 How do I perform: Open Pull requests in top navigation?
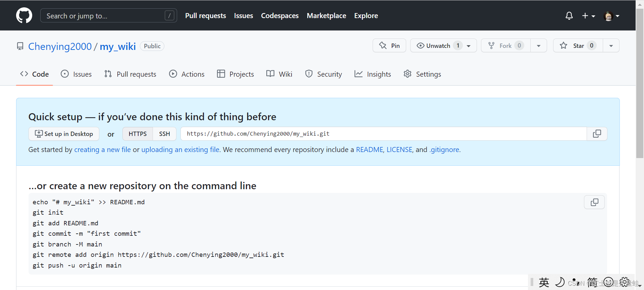pyautogui.click(x=206, y=15)
